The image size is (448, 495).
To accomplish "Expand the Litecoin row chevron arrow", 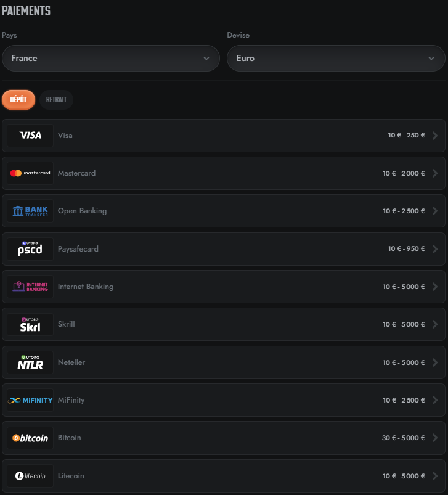I will coord(435,476).
